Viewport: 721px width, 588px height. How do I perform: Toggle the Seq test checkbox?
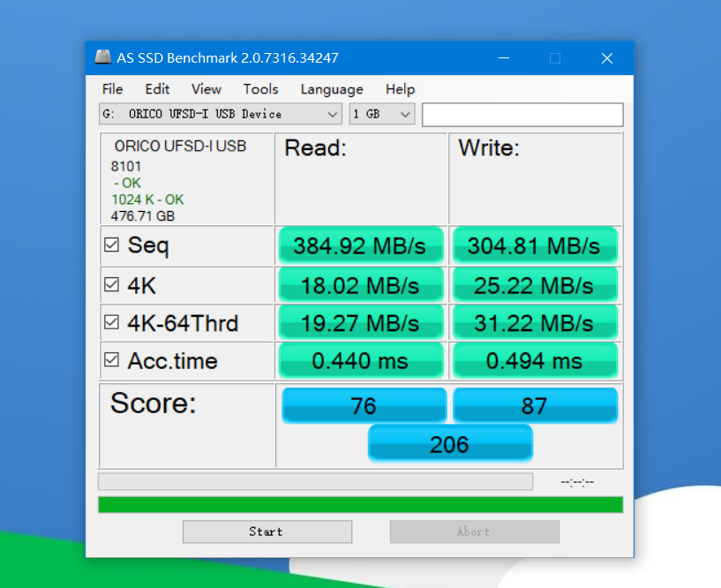click(x=111, y=245)
